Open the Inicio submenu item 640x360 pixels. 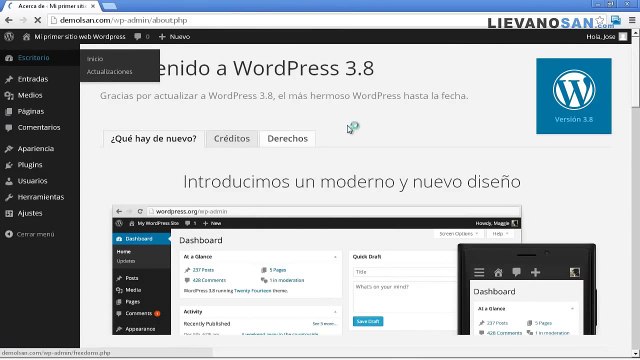(95, 59)
